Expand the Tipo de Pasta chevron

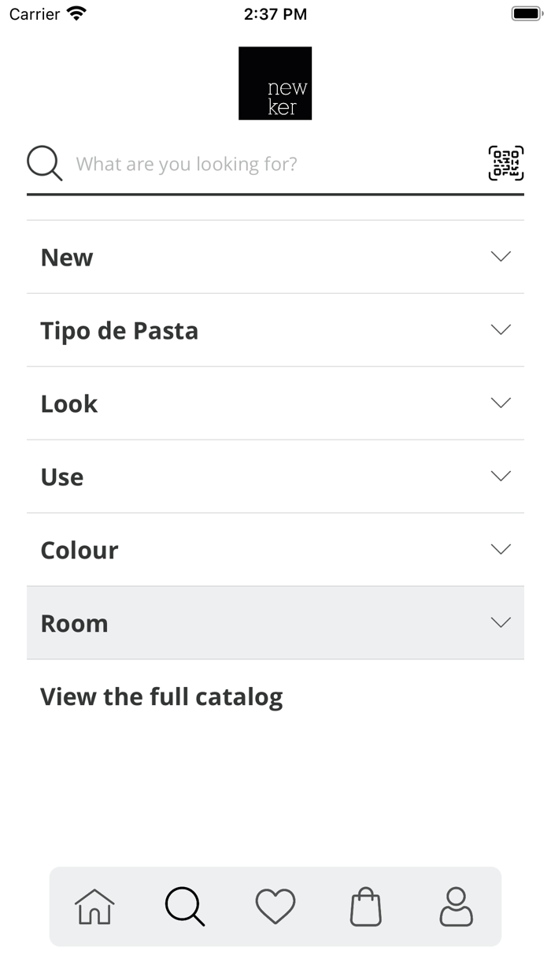pyautogui.click(x=501, y=330)
